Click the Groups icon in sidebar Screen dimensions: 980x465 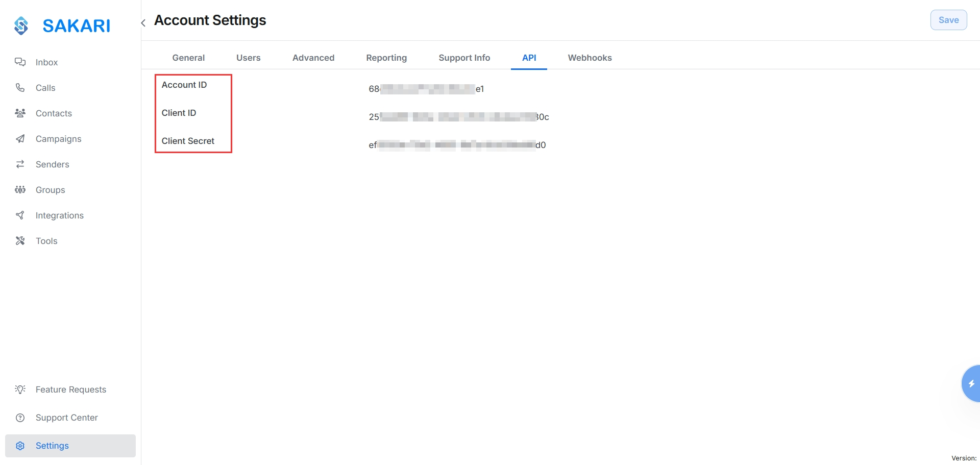20,190
